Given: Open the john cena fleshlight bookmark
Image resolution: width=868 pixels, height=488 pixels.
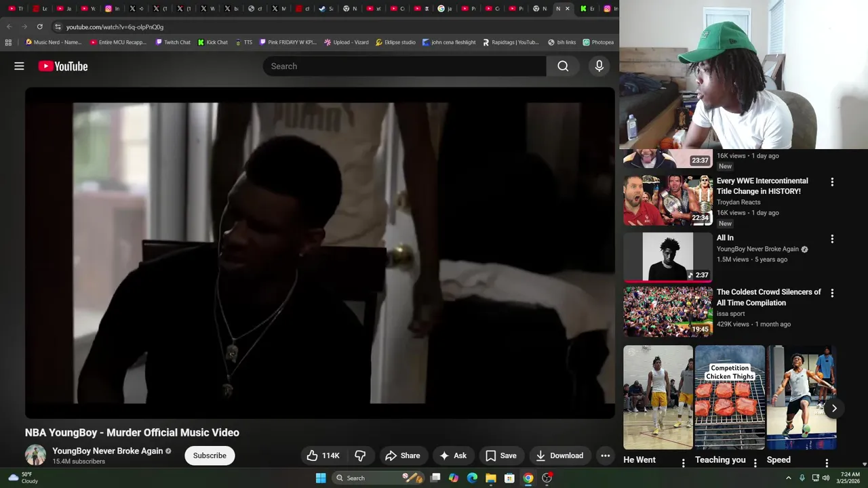Looking at the screenshot, I should coord(449,42).
